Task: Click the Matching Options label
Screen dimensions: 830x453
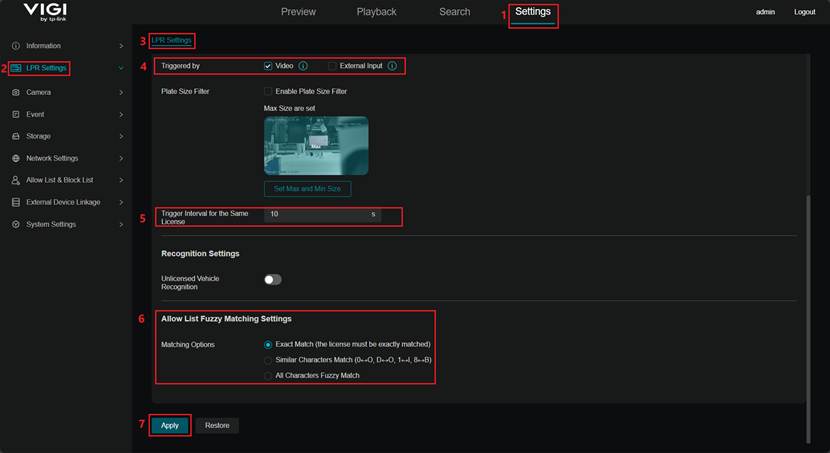Action: (188, 345)
